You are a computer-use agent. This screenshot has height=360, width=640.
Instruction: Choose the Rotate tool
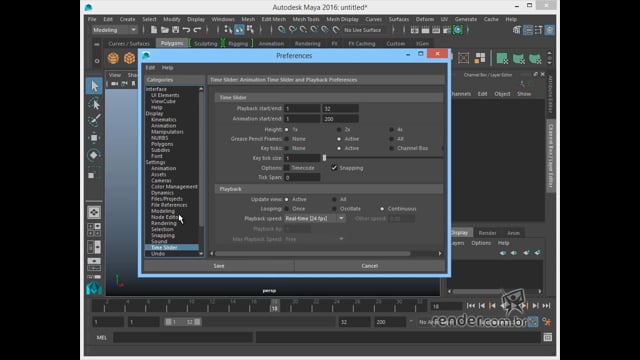click(94, 155)
